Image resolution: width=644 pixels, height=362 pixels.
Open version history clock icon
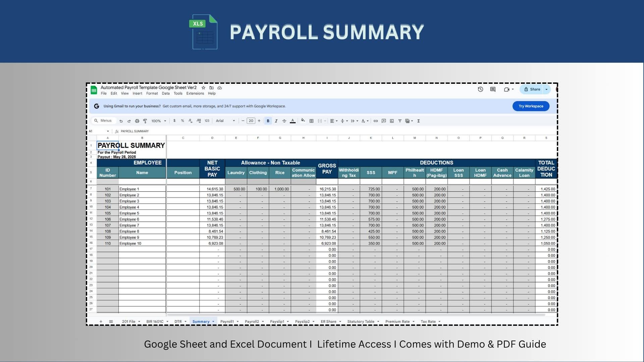click(x=480, y=89)
